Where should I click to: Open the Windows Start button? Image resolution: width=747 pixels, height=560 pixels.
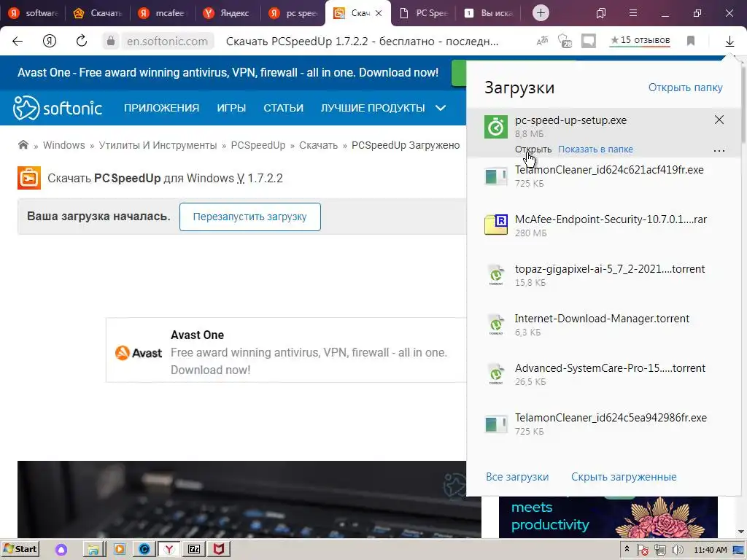20,549
